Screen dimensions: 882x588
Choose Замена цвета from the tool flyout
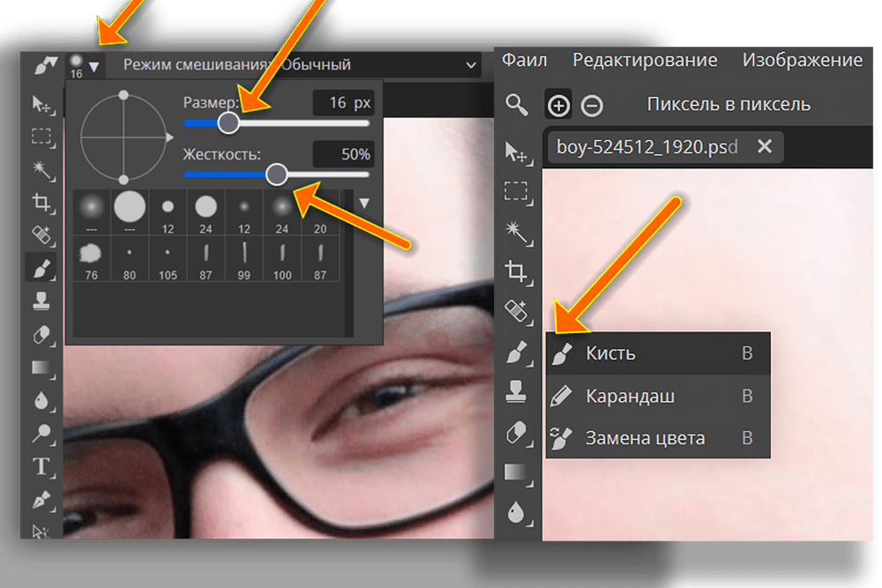click(658, 438)
